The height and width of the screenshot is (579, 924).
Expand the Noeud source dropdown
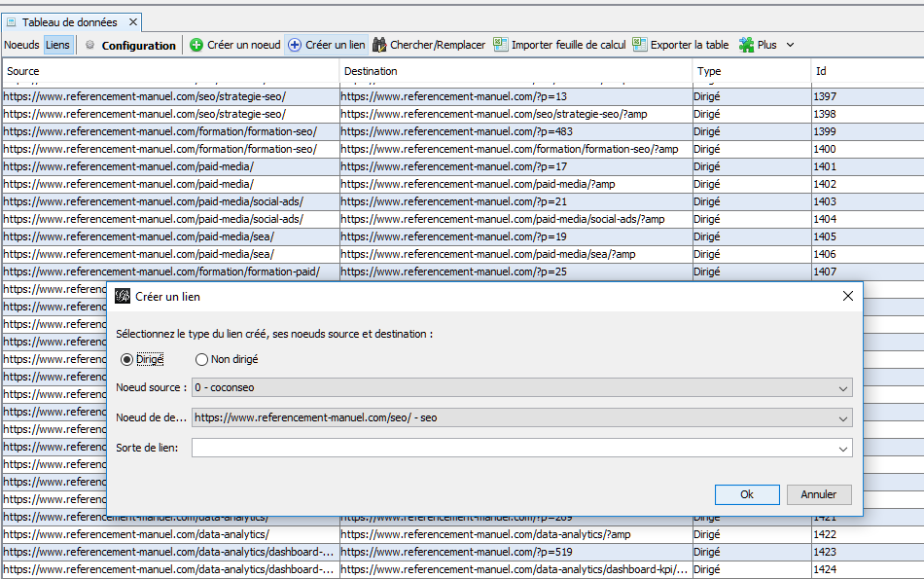(x=842, y=387)
